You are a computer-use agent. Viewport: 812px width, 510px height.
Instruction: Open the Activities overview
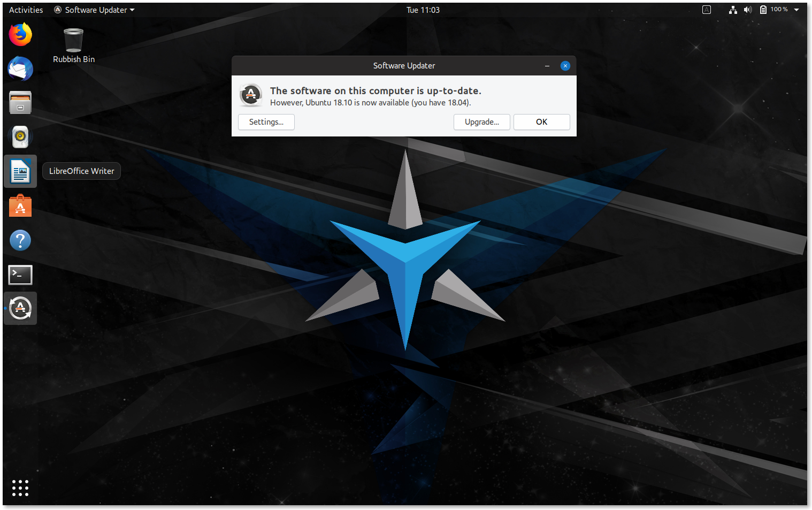click(26, 10)
